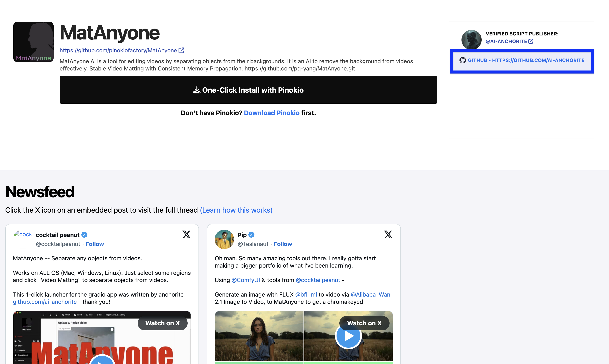Click the GitHub octocat icon
The height and width of the screenshot is (364, 609).
click(462, 60)
